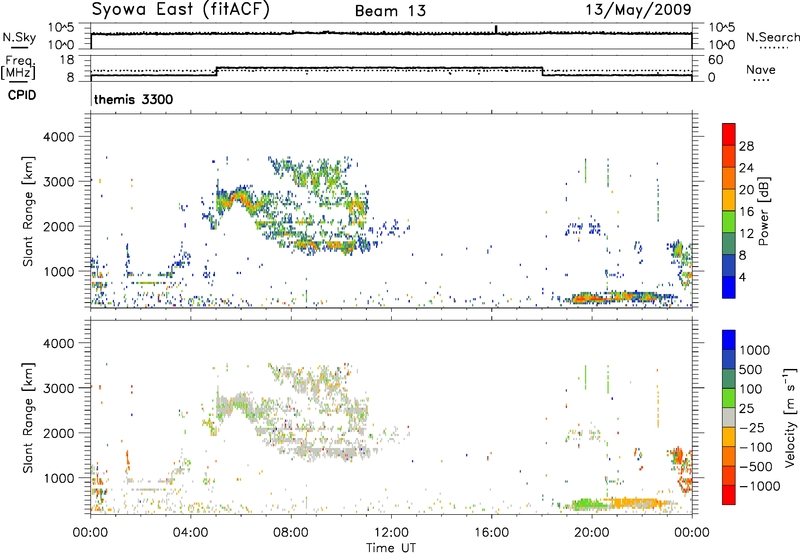This screenshot has width=800, height=554.
Task: Click the frequency step-up near 05:00
Action: click(217, 71)
